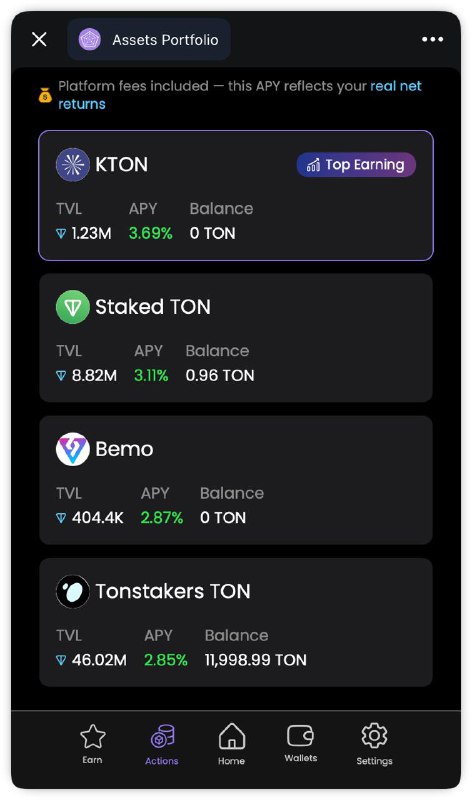
Task: Open the KTON asset card
Action: click(x=236, y=196)
